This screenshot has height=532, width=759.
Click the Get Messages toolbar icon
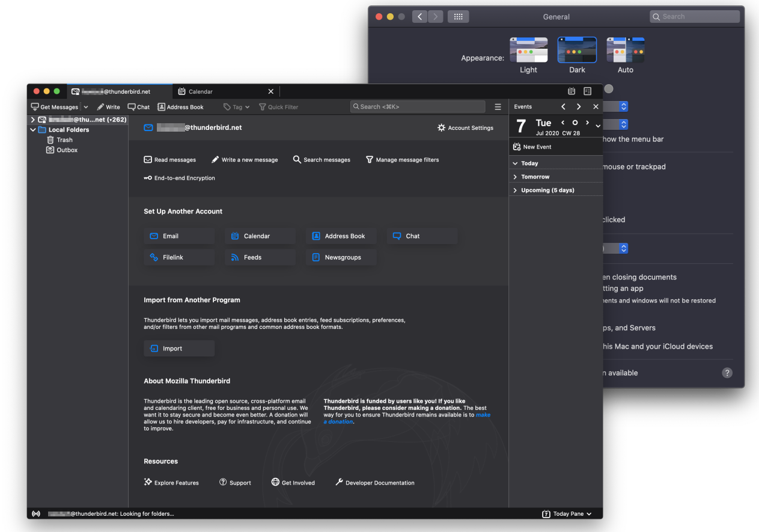[x=35, y=107]
